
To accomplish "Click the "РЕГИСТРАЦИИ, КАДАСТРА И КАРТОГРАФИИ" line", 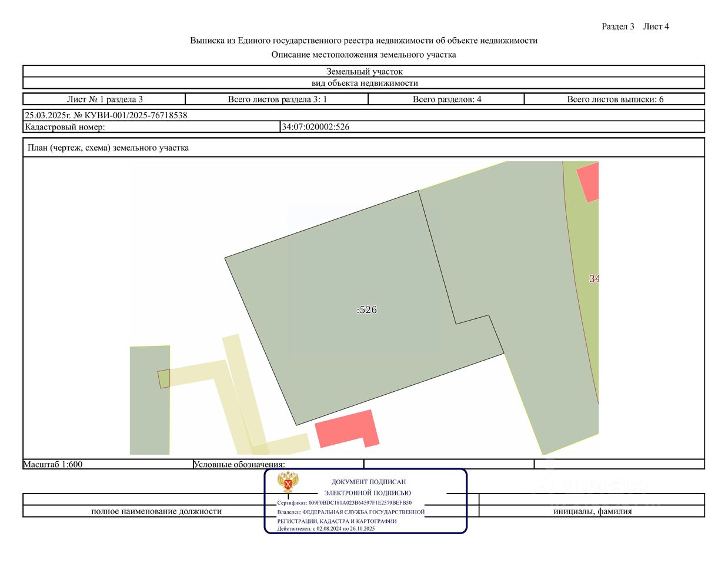I will 337,521.
